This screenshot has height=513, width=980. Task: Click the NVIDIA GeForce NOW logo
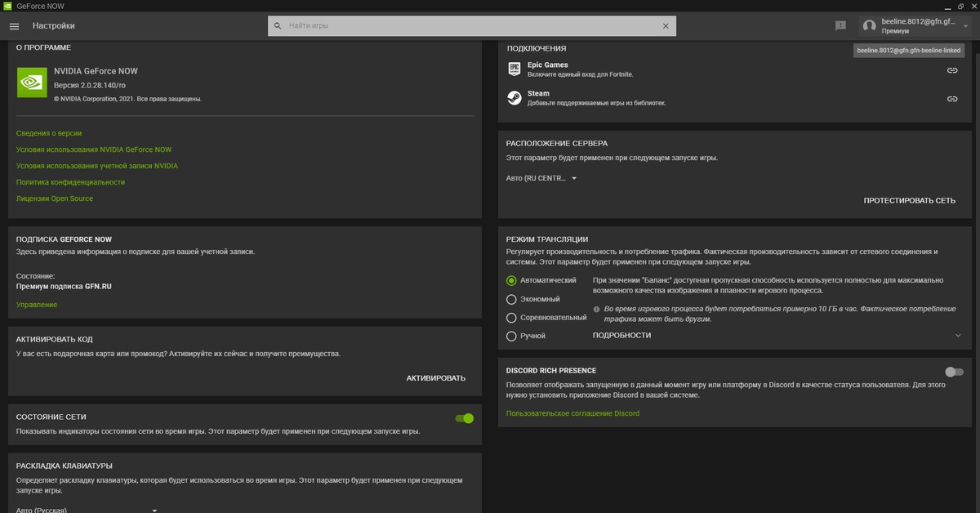pyautogui.click(x=31, y=83)
